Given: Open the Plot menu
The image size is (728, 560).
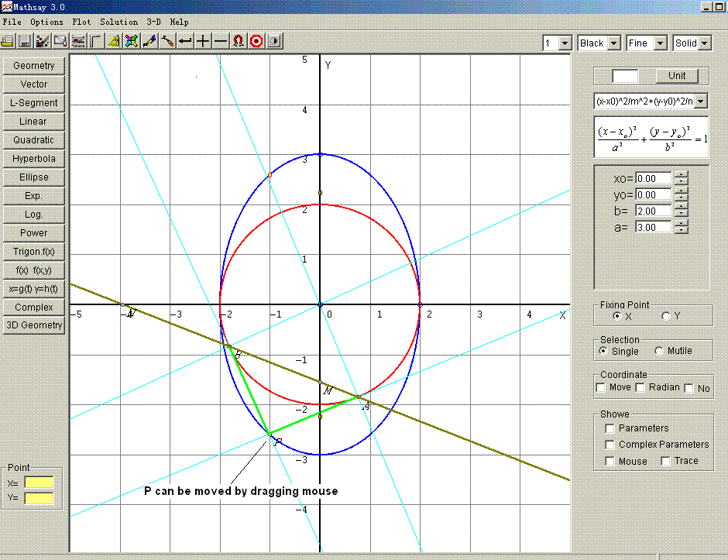Looking at the screenshot, I should point(81,22).
